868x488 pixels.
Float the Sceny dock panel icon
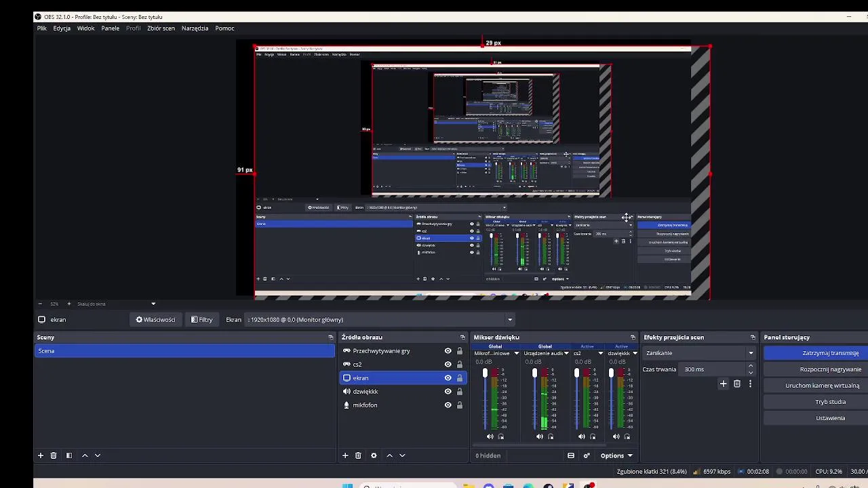click(x=331, y=337)
